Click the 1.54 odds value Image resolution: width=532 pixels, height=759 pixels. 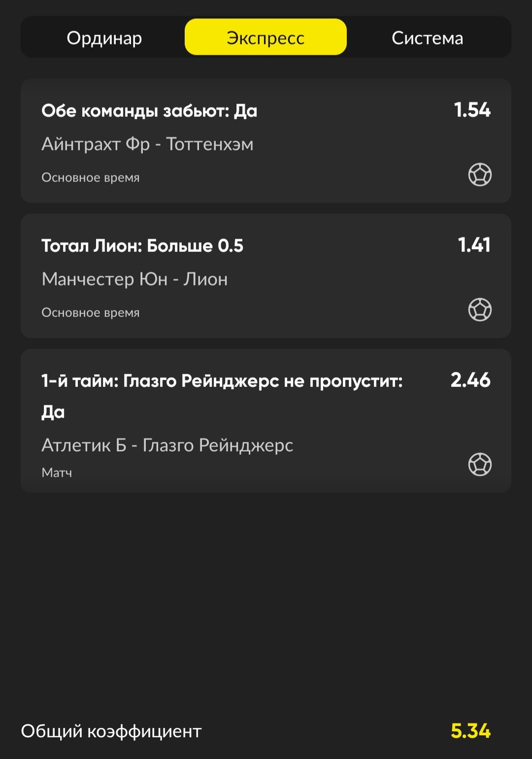tap(472, 110)
